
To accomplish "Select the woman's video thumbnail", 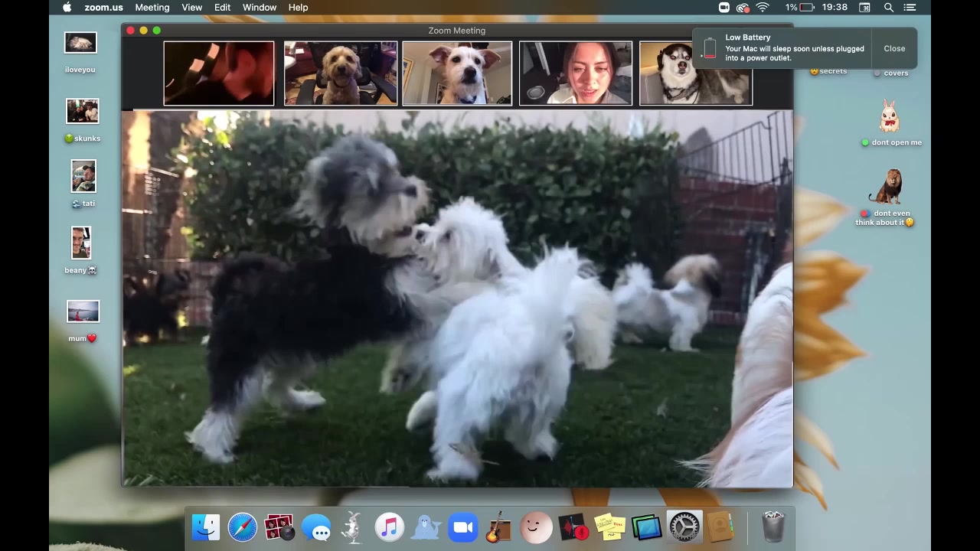I will pos(576,73).
